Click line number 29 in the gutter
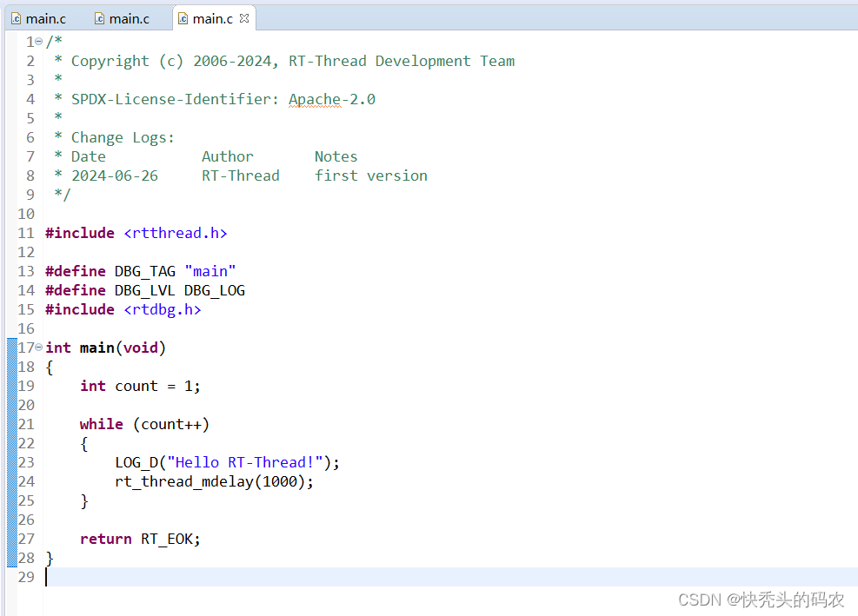Image resolution: width=858 pixels, height=616 pixels. 26,577
